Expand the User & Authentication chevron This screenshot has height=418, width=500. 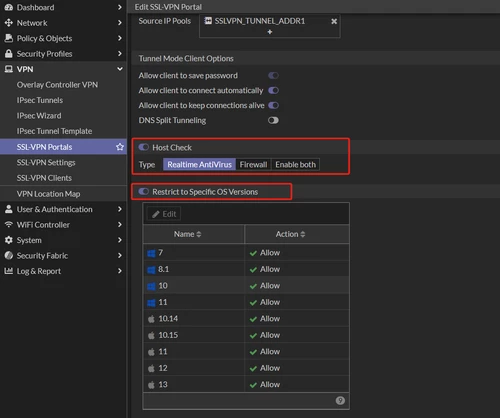pos(120,209)
